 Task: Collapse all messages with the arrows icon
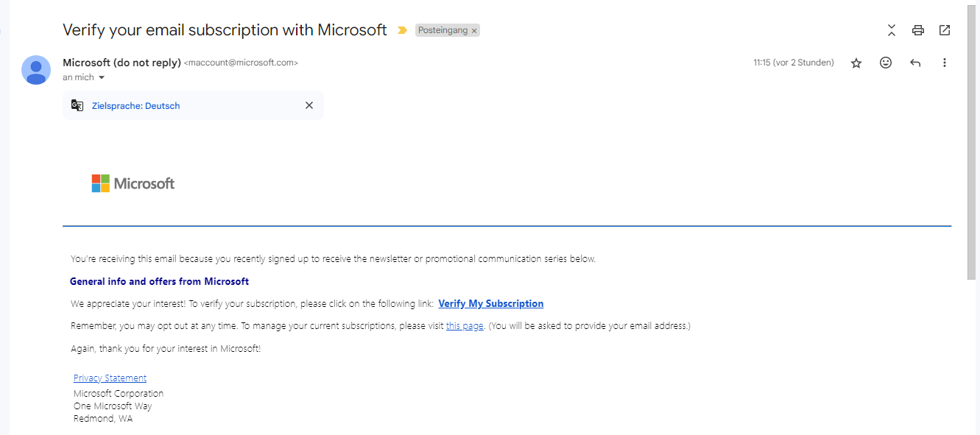coord(892,30)
